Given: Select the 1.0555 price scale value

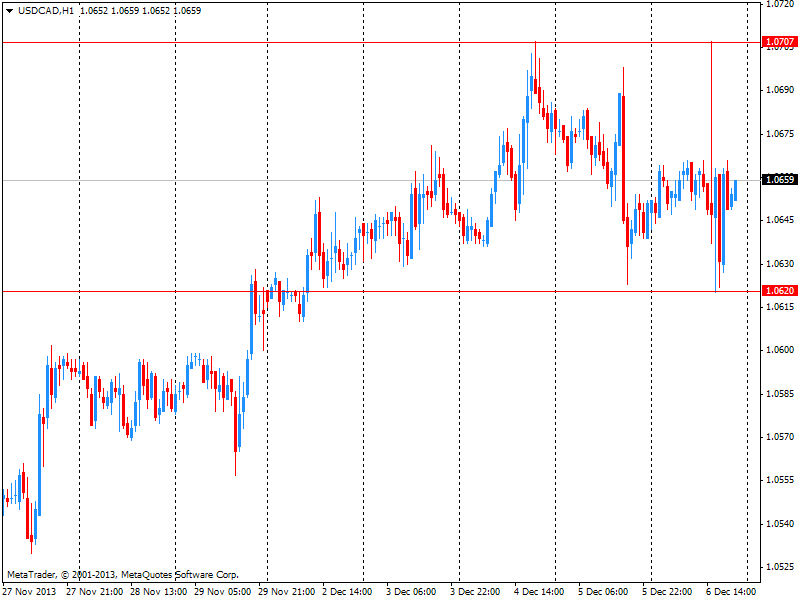Looking at the screenshot, I should coord(780,480).
